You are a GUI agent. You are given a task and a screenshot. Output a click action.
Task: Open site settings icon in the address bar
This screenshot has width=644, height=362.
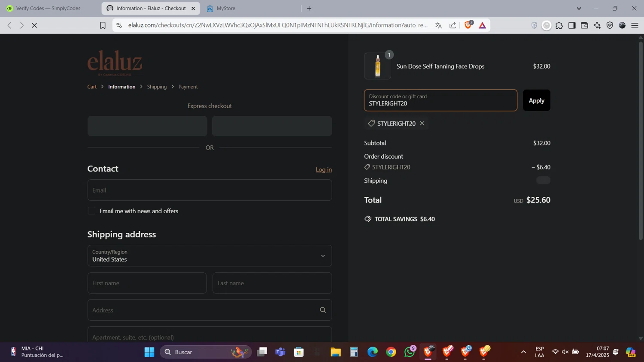[119, 25]
